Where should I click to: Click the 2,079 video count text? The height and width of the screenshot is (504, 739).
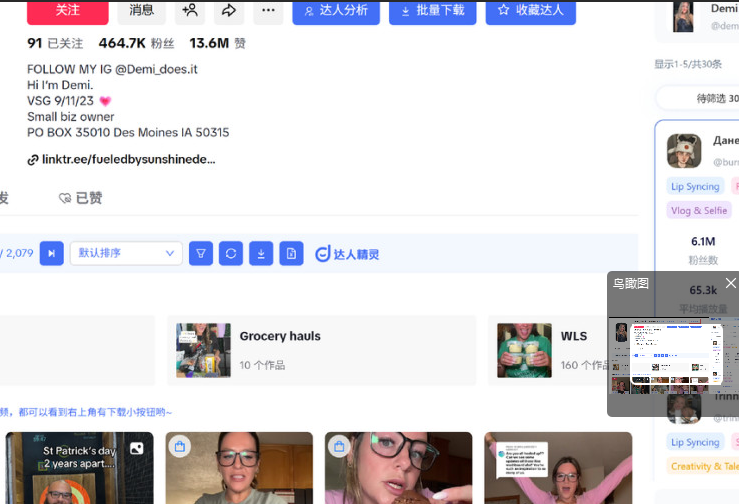19,253
